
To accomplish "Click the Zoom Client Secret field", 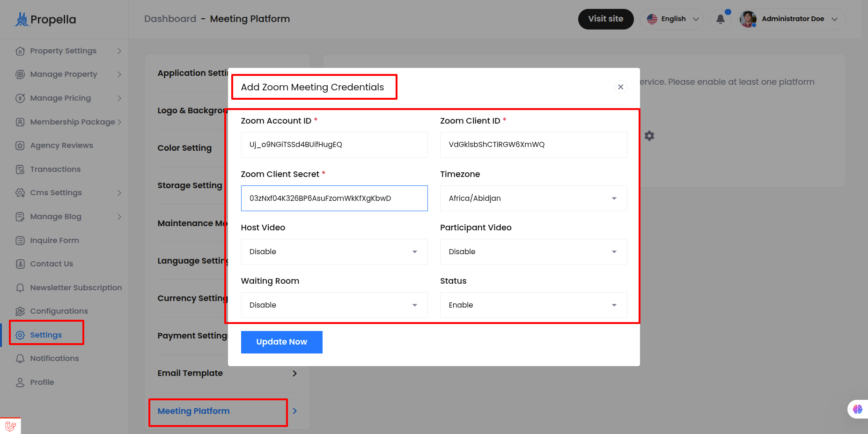I will coord(334,198).
